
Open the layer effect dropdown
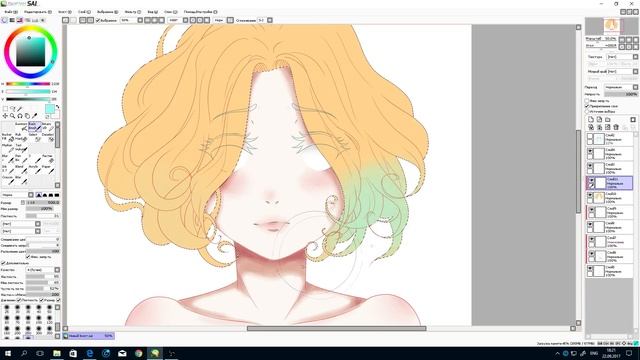click(x=623, y=71)
